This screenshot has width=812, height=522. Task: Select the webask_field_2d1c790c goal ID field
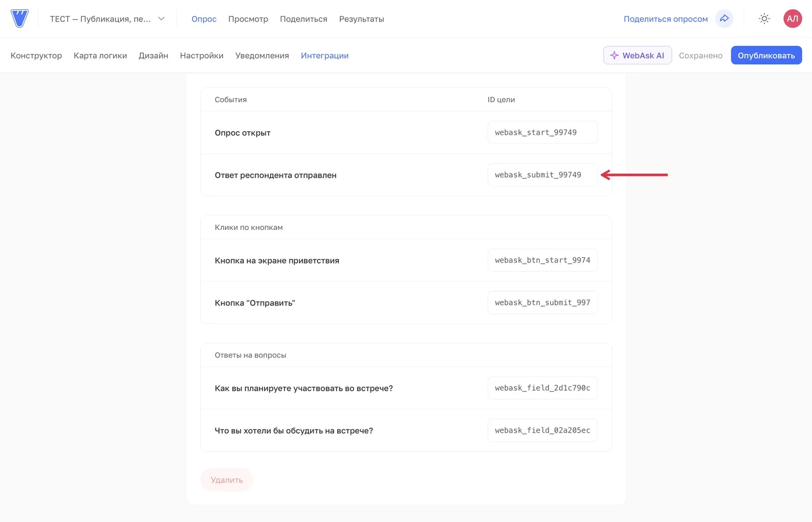[543, 388]
